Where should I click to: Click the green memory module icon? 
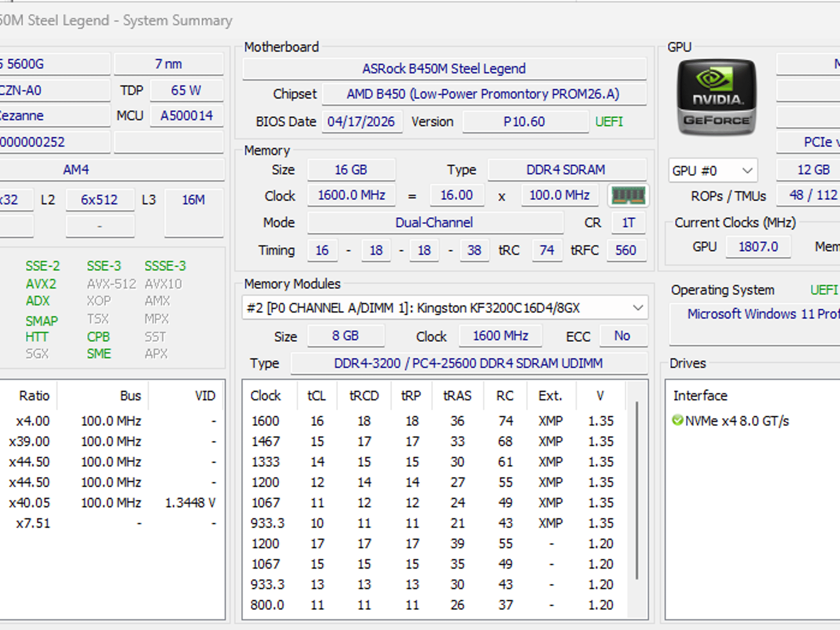(x=628, y=195)
